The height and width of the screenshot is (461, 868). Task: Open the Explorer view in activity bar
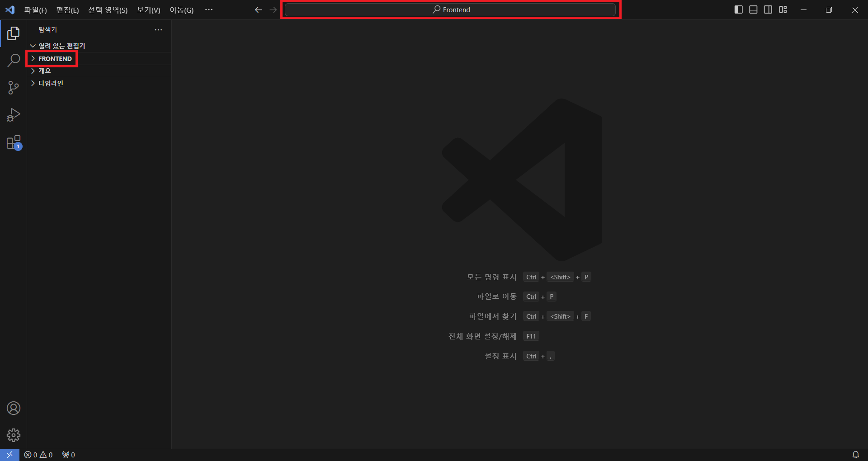[14, 33]
